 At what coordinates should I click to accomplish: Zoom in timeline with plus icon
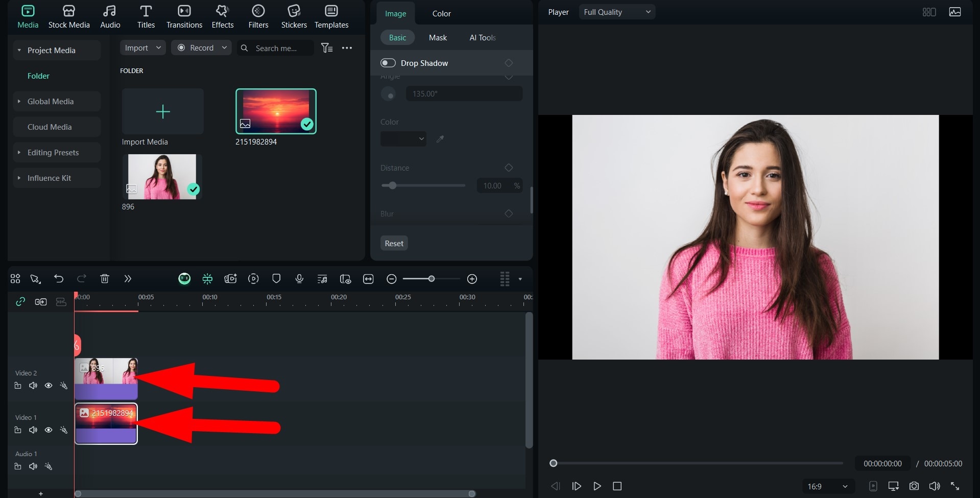[x=472, y=279]
